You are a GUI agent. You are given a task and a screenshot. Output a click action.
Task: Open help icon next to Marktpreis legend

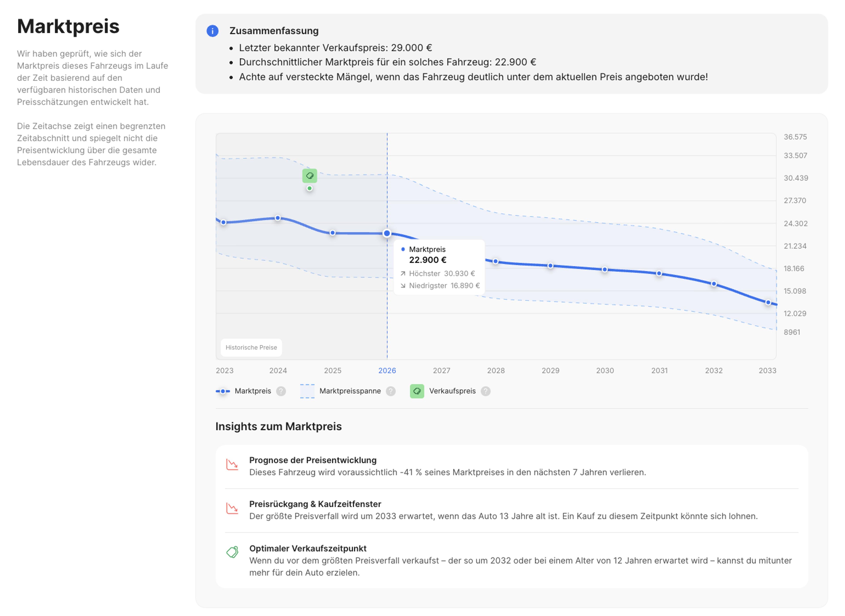(x=281, y=391)
